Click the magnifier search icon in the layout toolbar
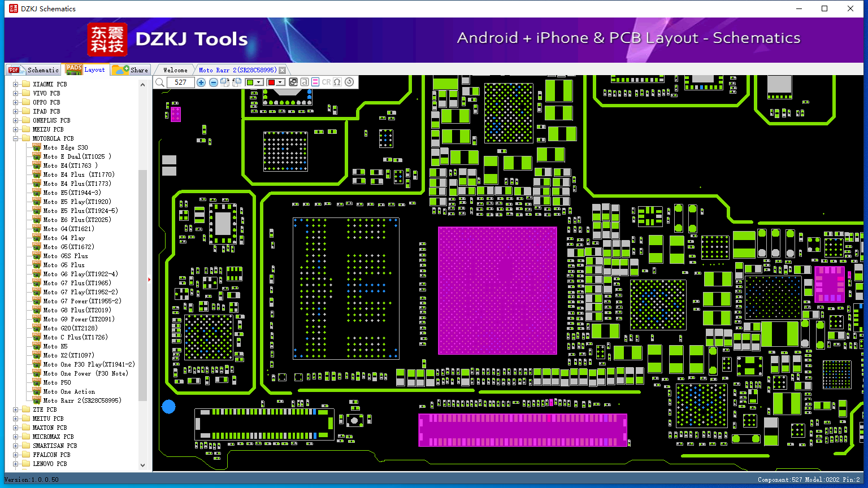This screenshot has height=488, width=868. [160, 82]
